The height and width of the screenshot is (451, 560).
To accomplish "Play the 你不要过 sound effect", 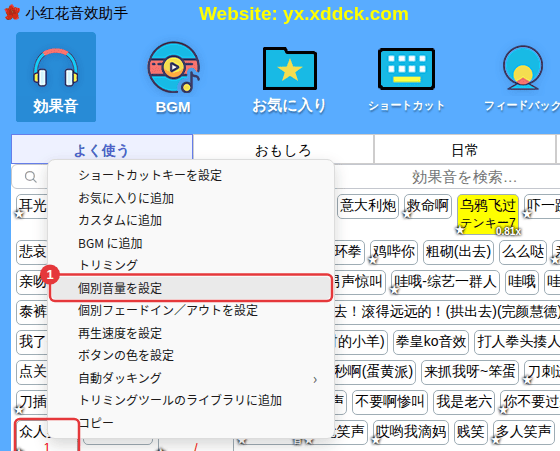I will click(x=530, y=402).
